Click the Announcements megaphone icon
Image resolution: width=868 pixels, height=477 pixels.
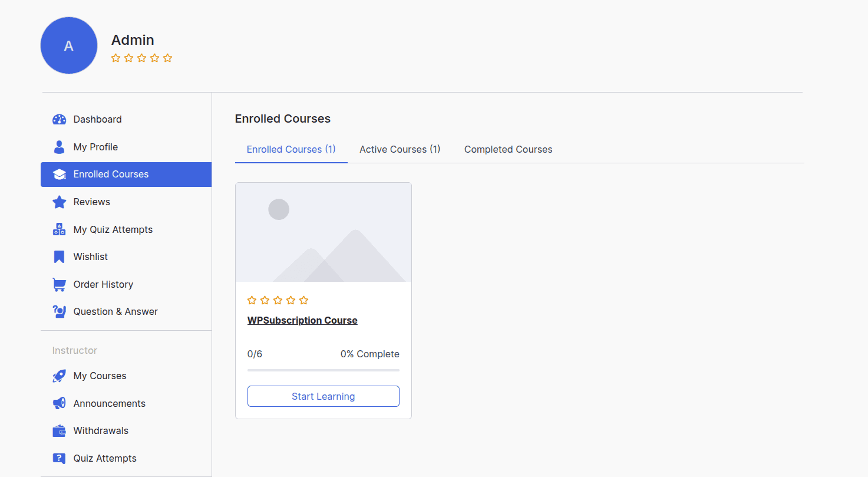[x=59, y=403]
